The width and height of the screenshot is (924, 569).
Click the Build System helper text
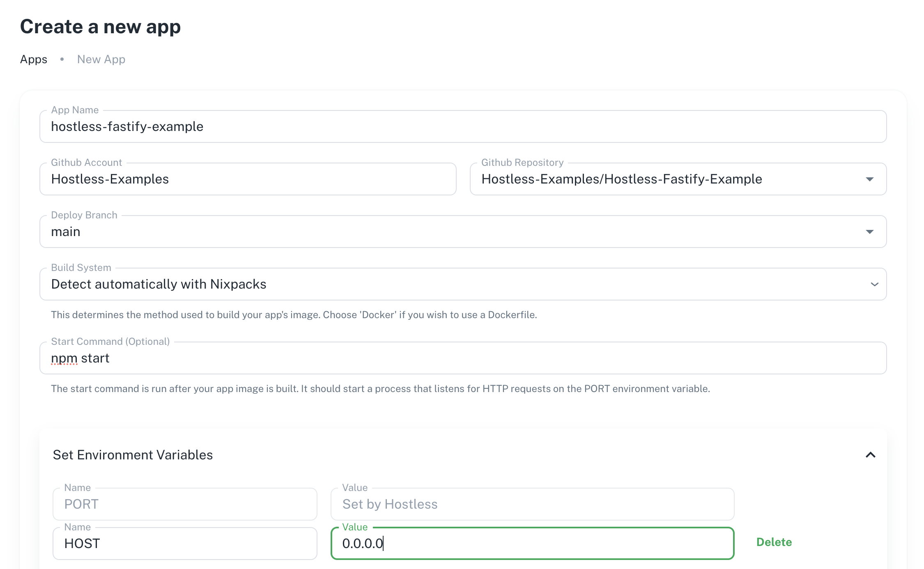click(294, 315)
